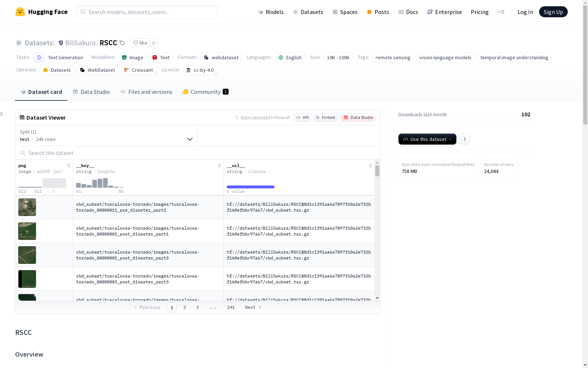Open the Files and versions tab
The height and width of the screenshot is (368, 588).
point(146,92)
